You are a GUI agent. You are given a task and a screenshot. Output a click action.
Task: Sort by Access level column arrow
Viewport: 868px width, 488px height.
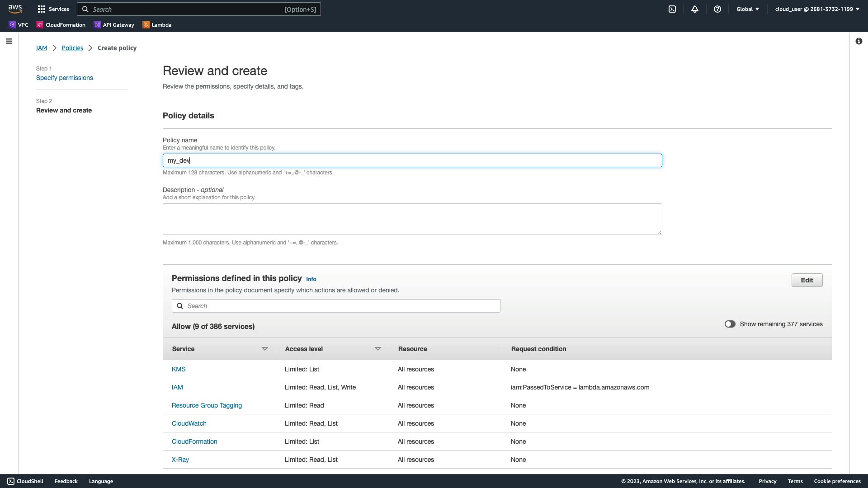[x=378, y=349]
